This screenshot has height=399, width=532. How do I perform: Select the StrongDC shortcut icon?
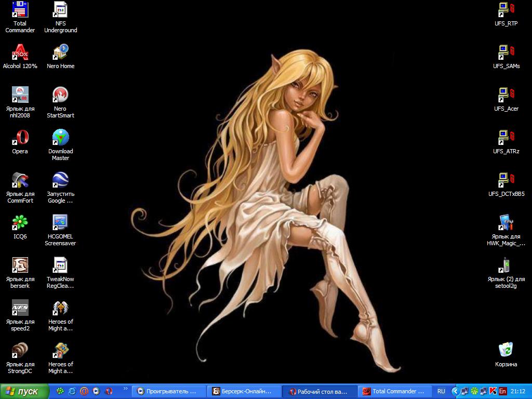tap(20, 358)
